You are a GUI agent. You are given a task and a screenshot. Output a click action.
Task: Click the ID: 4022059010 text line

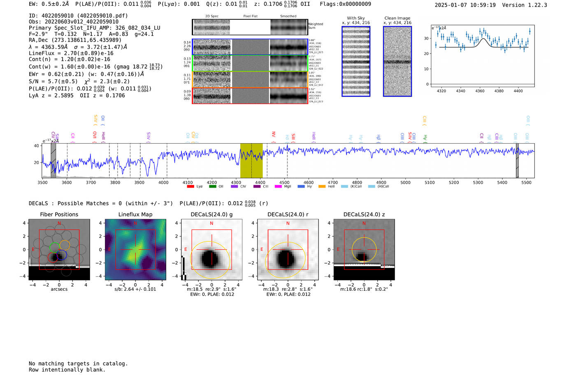click(x=78, y=16)
